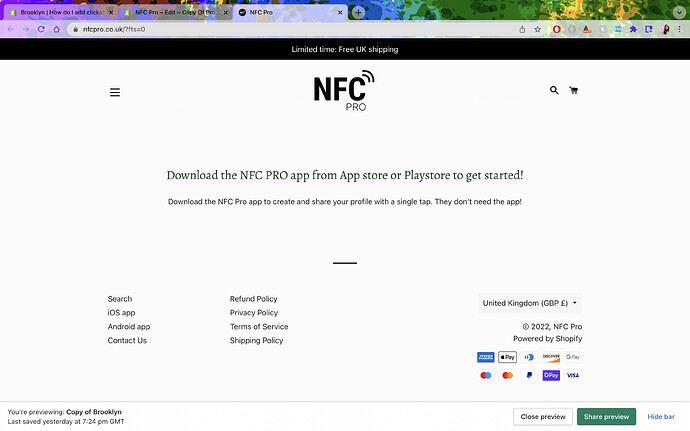This screenshot has width=690, height=431.
Task: Click the NFC Pro logo
Action: pos(344,90)
